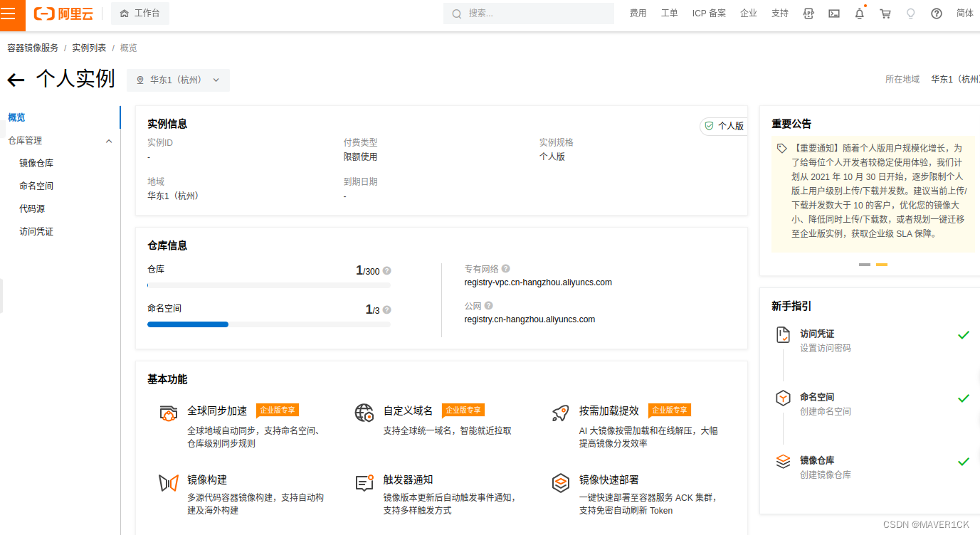Click help icon next to 公网
The image size is (980, 535).
tap(489, 306)
